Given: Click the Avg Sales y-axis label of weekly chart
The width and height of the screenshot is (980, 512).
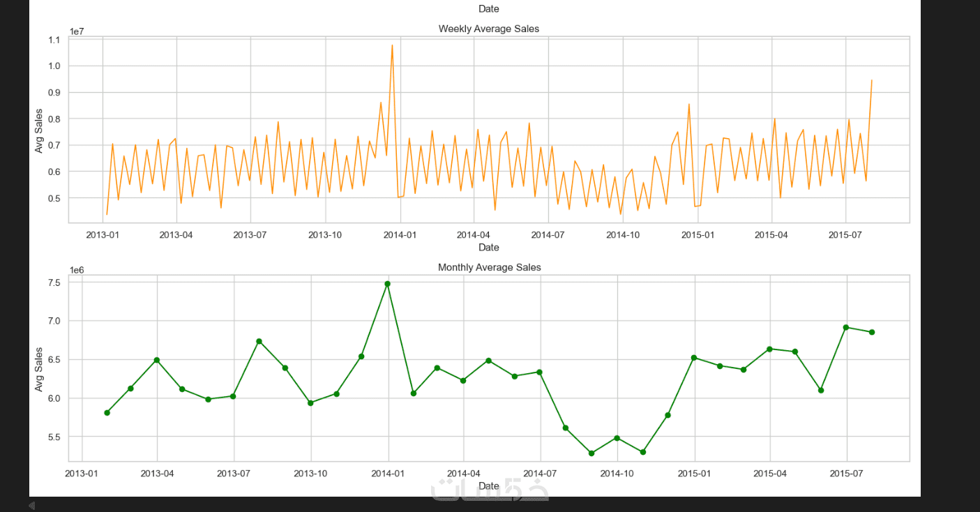Looking at the screenshot, I should 39,130.
